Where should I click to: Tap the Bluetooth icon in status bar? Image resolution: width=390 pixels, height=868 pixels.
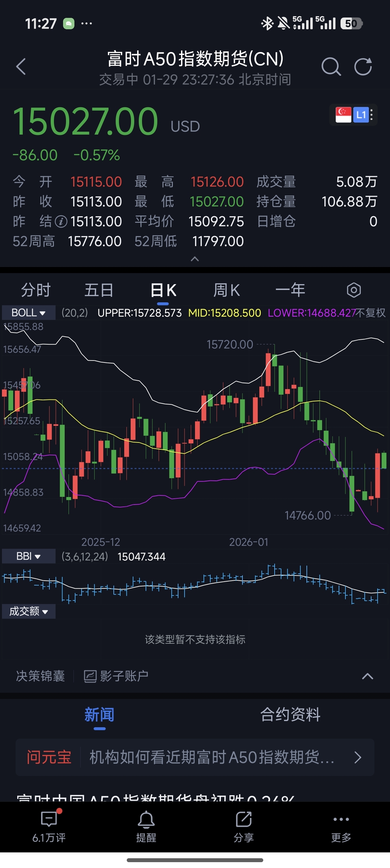point(267,23)
